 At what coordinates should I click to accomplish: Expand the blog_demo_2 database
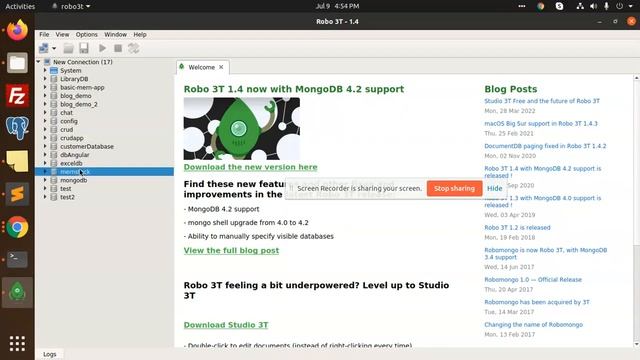pyautogui.click(x=45, y=104)
